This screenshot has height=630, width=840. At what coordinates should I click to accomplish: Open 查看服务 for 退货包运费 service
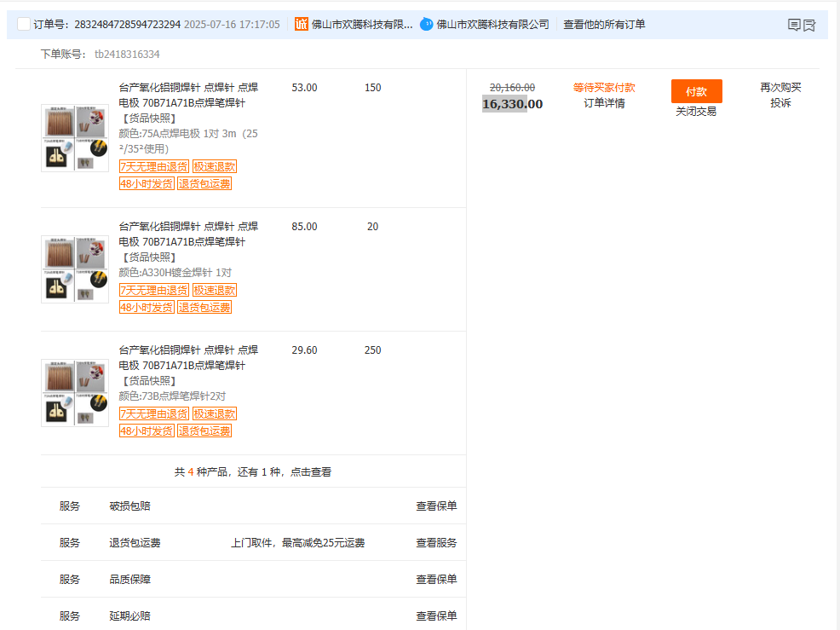pyautogui.click(x=436, y=542)
